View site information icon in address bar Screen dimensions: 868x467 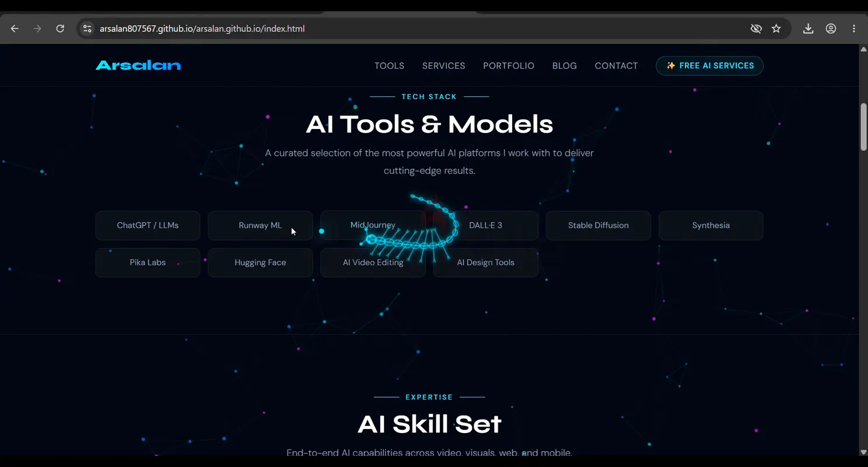[87, 29]
